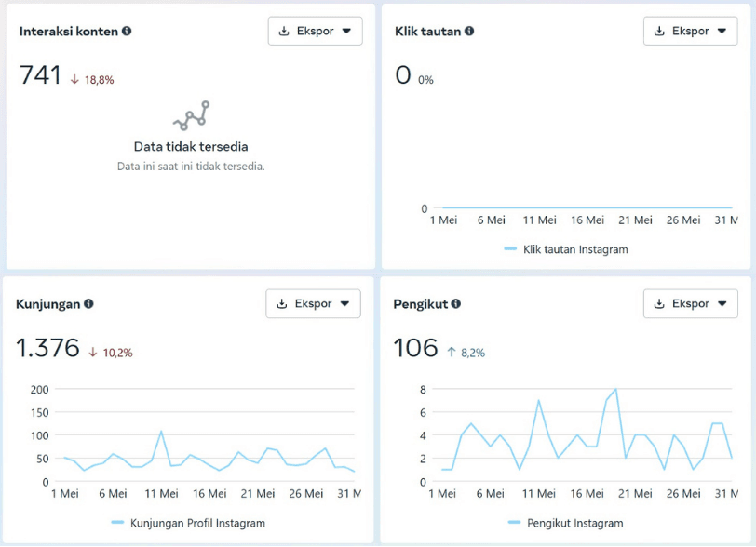Expand Ekspor dropdown arrow for Kunjungan

pos(344,303)
